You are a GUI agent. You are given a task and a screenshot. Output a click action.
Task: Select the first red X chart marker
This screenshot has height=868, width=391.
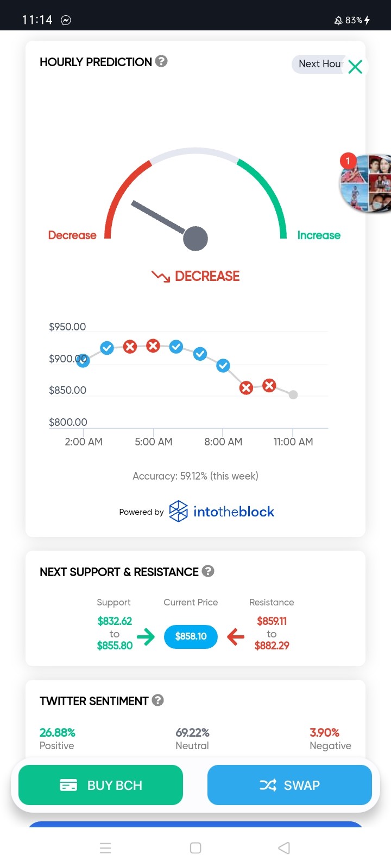coord(130,347)
